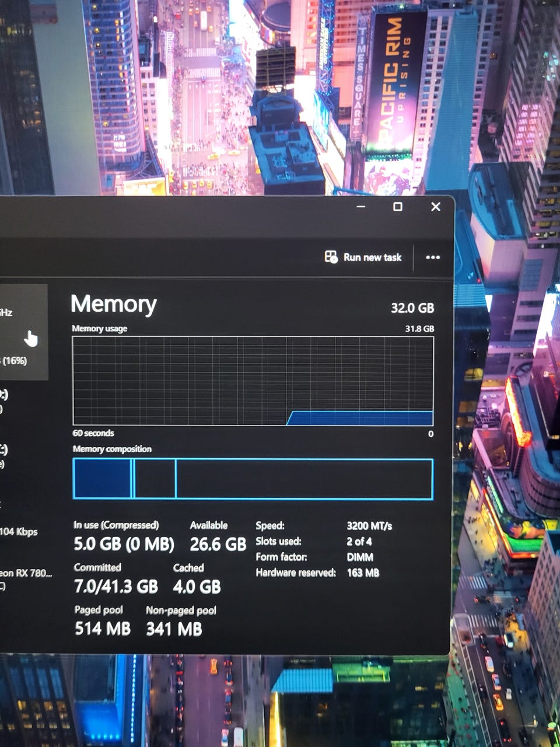Click the Memory usage label
This screenshot has height=747, width=560.
[99, 329]
